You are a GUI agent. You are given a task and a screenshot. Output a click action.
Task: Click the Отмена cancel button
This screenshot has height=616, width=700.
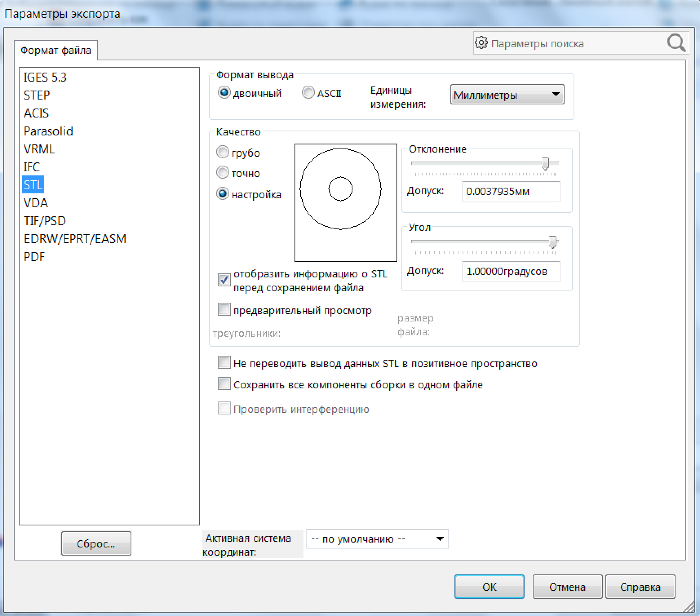click(567, 587)
